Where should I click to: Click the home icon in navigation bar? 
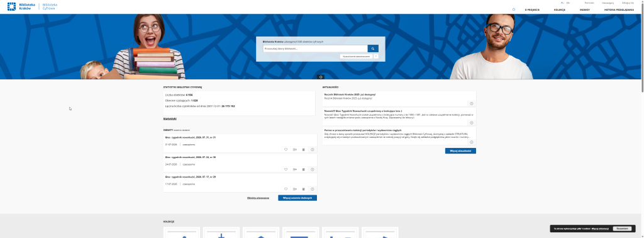[514, 9]
